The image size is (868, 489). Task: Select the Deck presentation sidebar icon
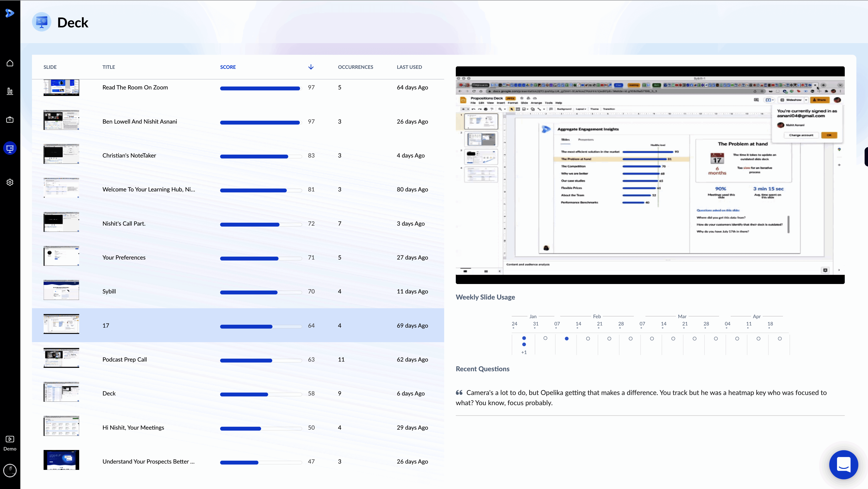(x=10, y=148)
